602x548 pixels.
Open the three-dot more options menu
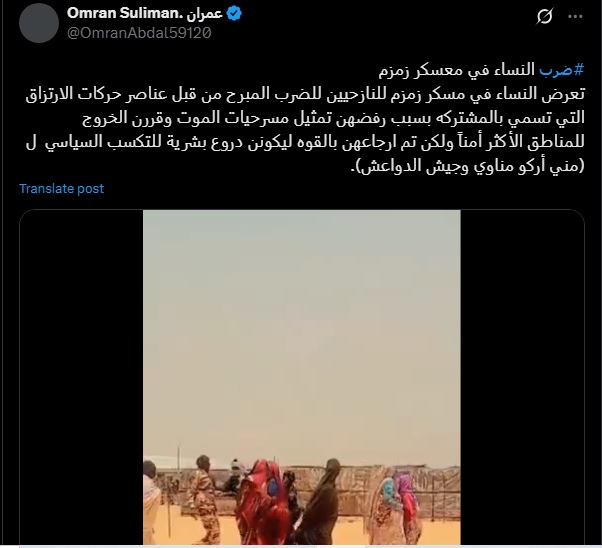click(575, 17)
